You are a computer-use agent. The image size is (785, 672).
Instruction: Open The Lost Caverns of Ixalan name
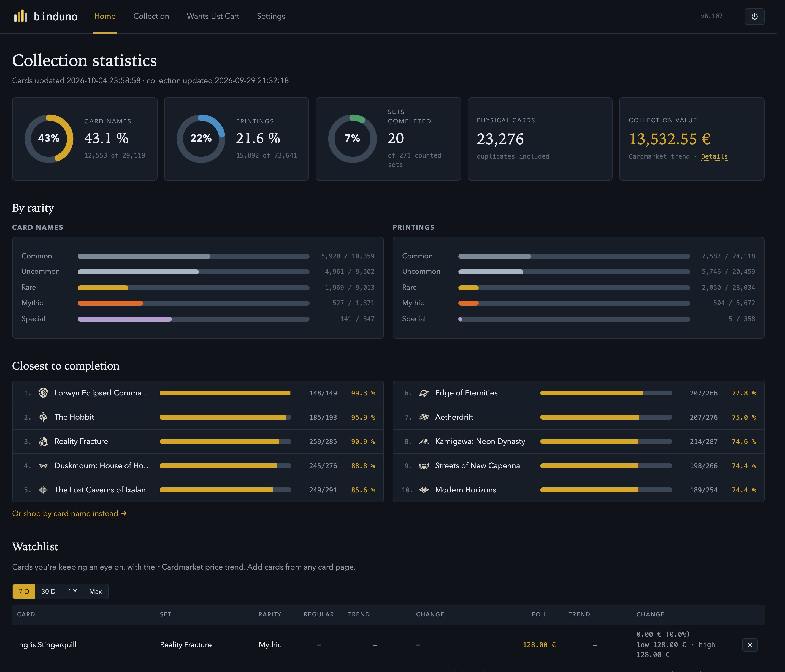tap(100, 490)
